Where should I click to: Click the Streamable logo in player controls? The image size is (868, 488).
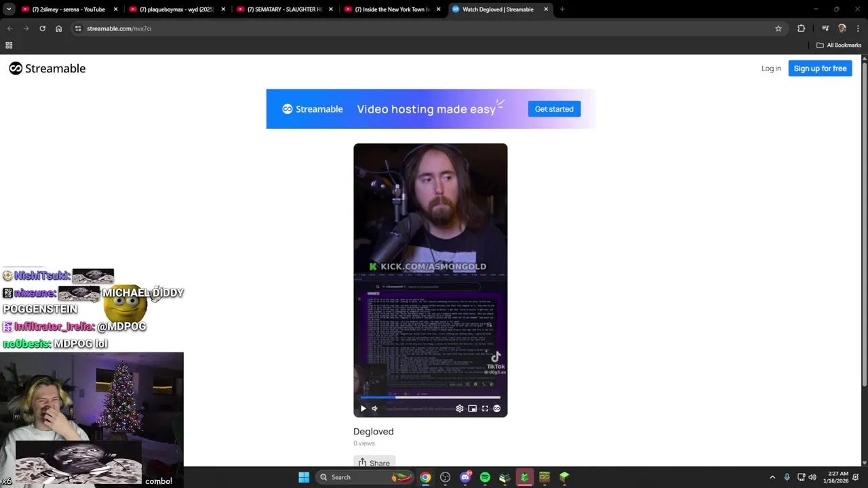pos(497,409)
